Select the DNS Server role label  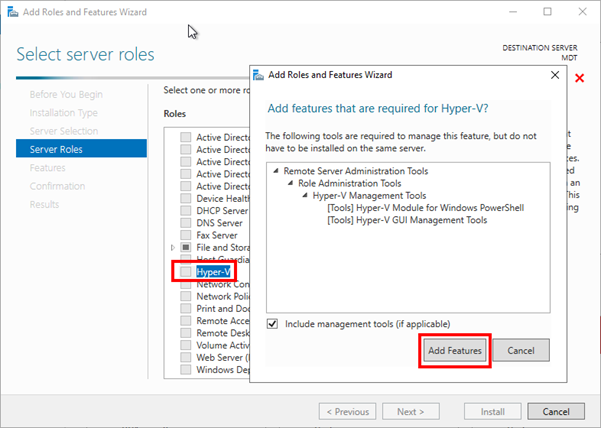tap(219, 223)
